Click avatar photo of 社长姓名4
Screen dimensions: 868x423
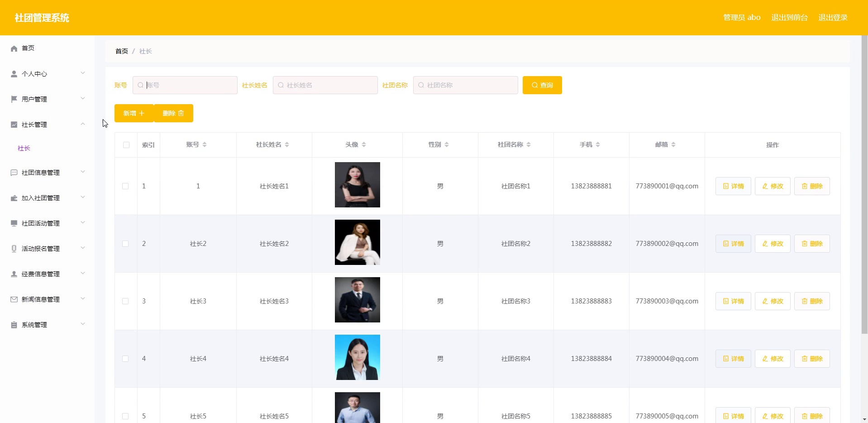coord(358,357)
